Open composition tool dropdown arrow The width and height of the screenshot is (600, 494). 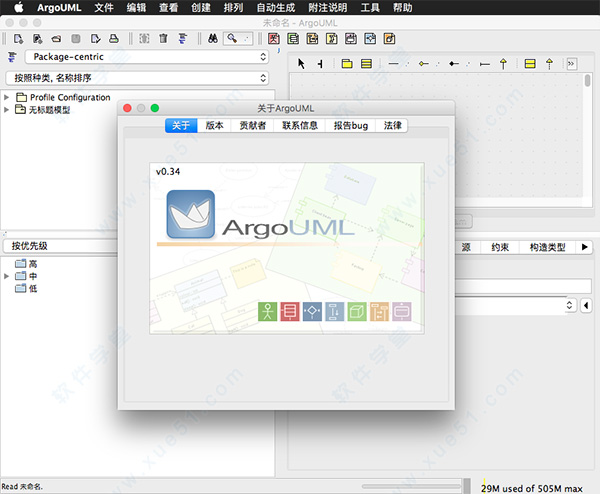pos(468,64)
